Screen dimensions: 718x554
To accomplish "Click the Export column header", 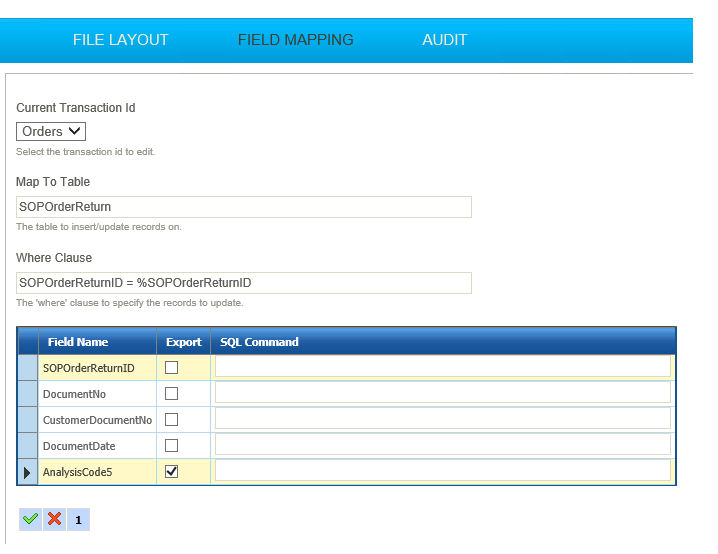I will (183, 342).
